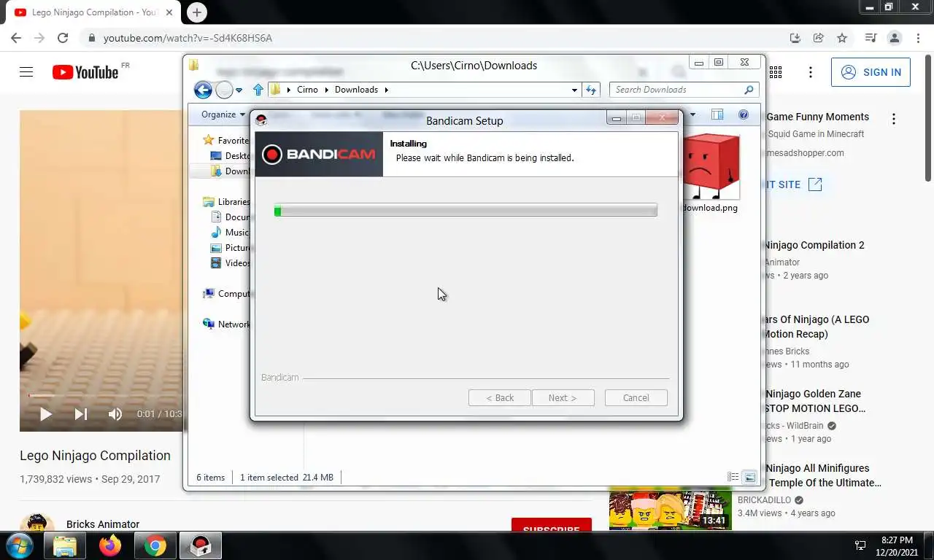Open Bricks Animator channel link
The height and width of the screenshot is (560, 934).
(103, 524)
